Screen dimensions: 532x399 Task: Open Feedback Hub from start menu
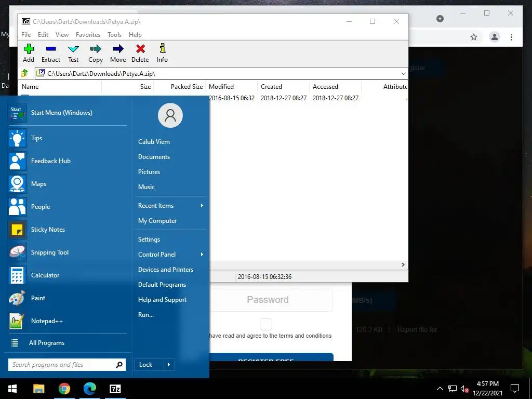[67, 161]
